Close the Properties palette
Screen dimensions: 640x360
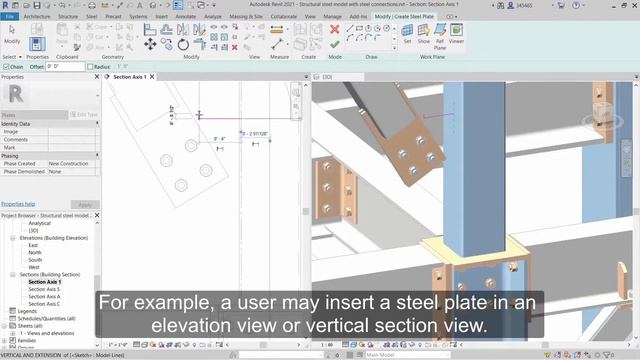(x=97, y=77)
